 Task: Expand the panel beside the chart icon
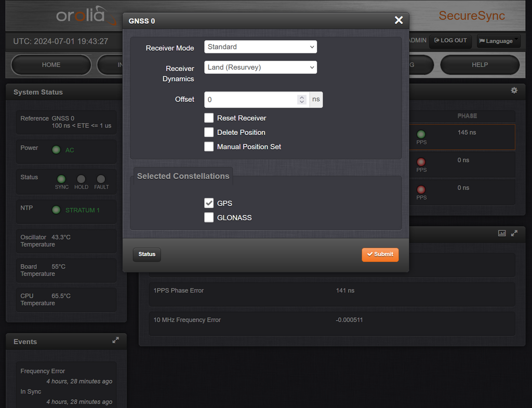[514, 233]
